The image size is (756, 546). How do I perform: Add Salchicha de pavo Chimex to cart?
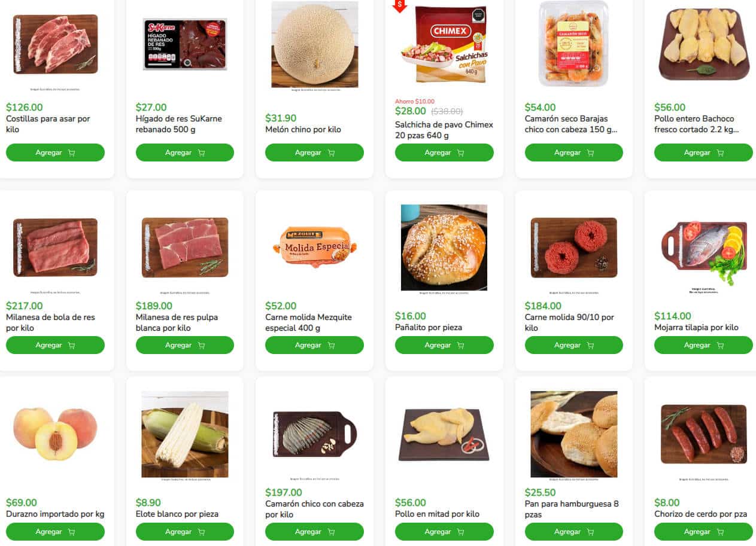pos(444,152)
